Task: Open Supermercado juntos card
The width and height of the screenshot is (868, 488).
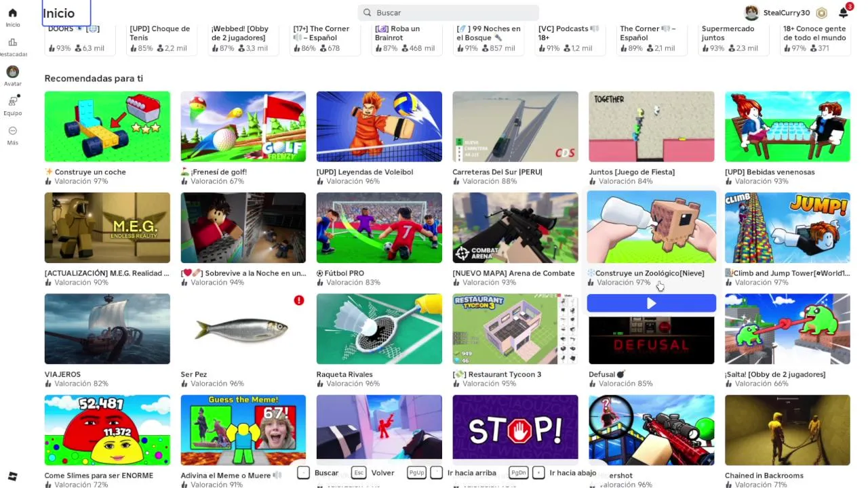Action: coord(733,39)
